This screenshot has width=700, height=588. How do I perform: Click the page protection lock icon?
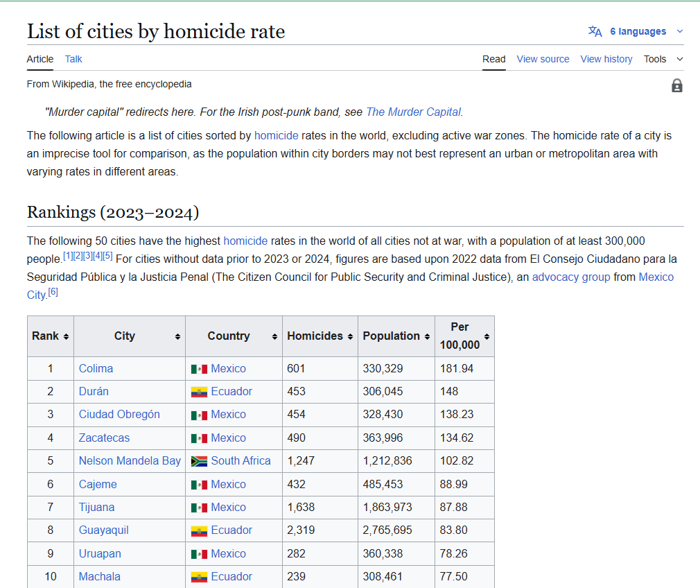(677, 85)
